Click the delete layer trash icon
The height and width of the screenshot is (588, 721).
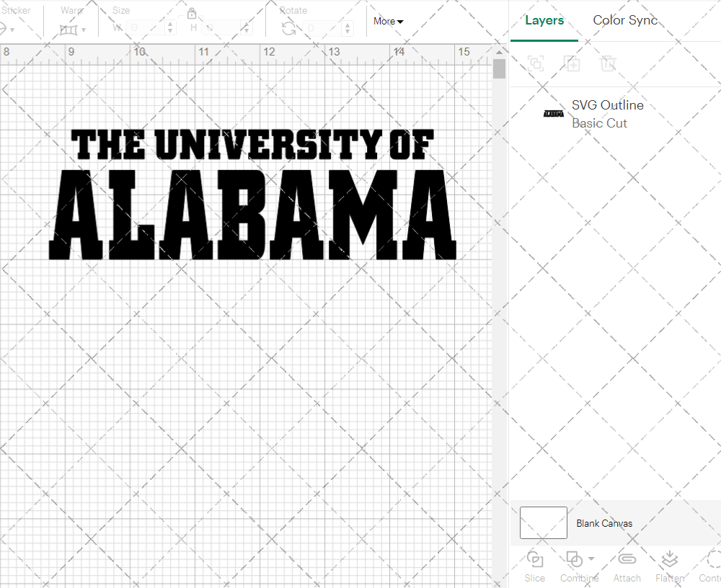coord(609,63)
